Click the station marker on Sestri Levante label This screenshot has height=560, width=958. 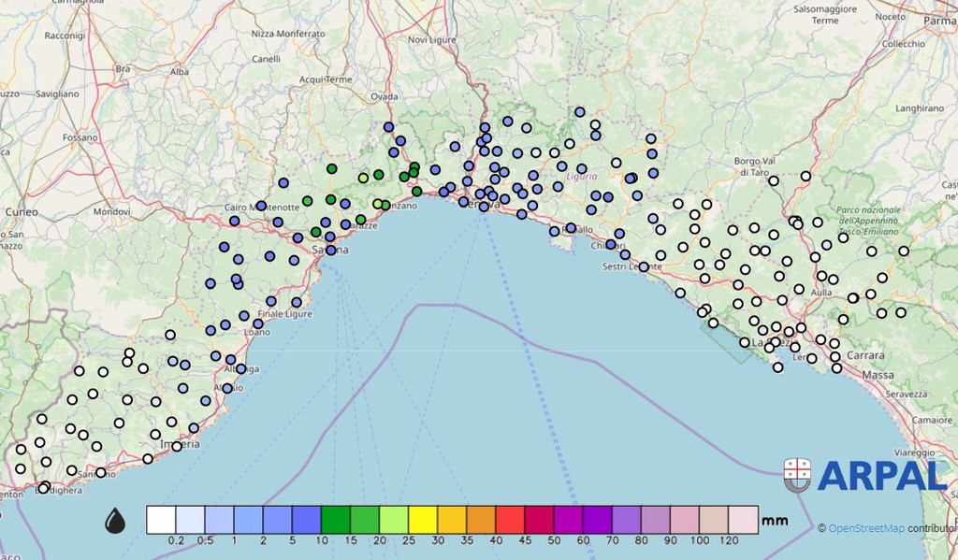coord(644,266)
